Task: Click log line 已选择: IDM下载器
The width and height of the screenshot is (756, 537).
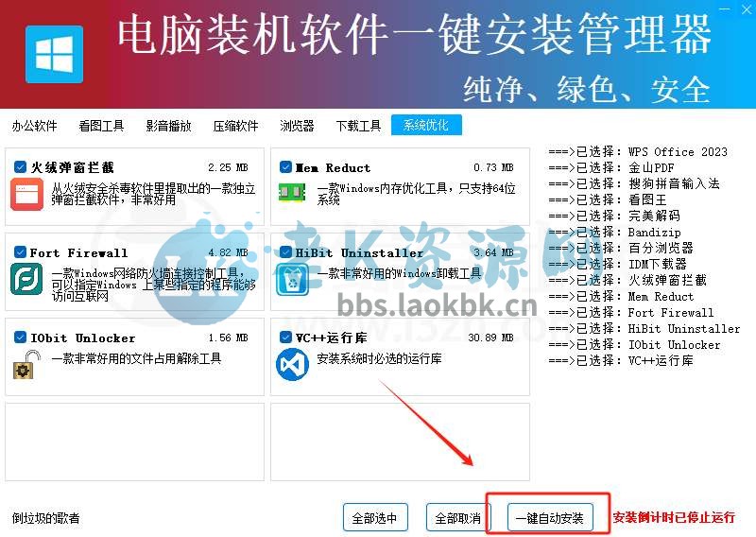Action: tap(618, 264)
